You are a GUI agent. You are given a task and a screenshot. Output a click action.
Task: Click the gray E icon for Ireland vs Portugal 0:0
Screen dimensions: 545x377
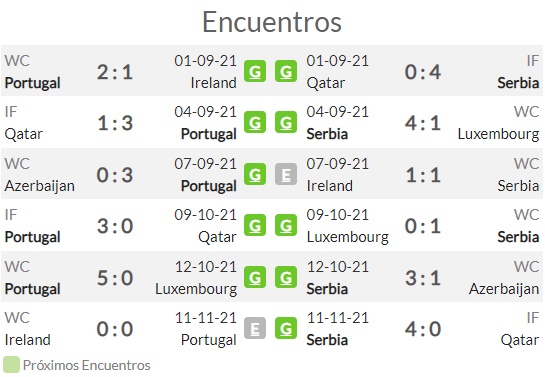[255, 328]
